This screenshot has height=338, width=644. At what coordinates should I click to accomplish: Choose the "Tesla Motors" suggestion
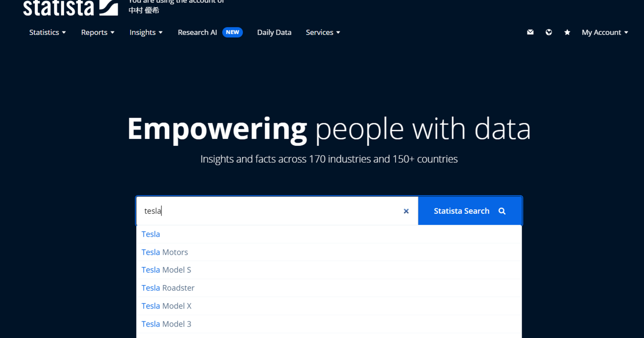[x=165, y=252]
